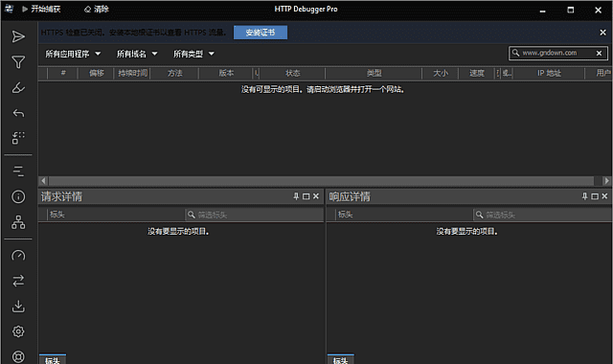
Task: Click the Speed gauge icon in sidebar
Action: pos(18,256)
